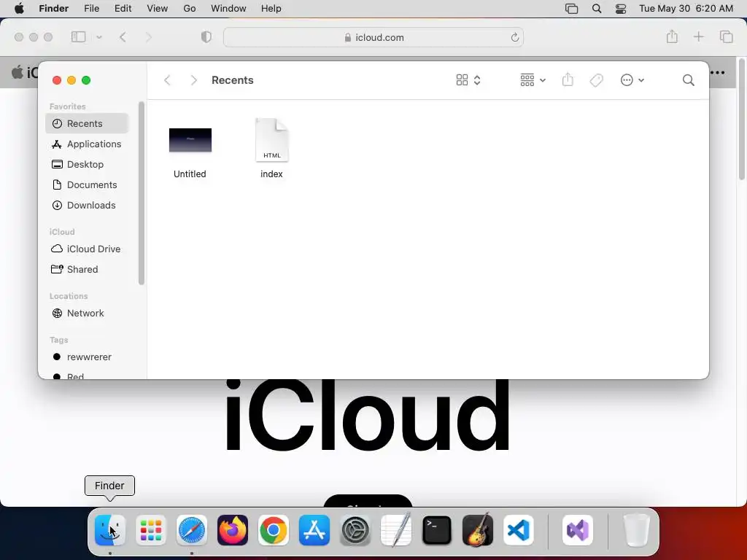This screenshot has height=560, width=747.
Task: Click Safari Share button
Action: pos(672,36)
